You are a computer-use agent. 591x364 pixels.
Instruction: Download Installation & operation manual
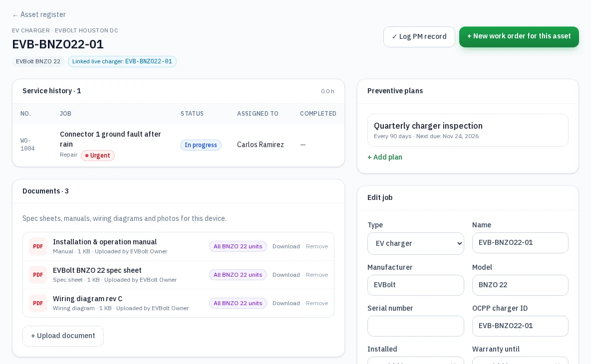point(286,246)
